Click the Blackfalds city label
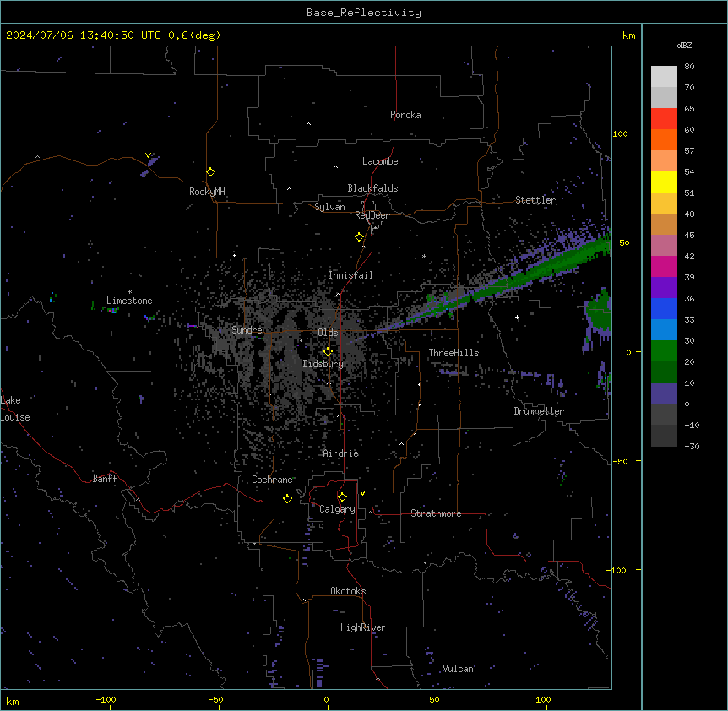The image size is (728, 711). [x=372, y=188]
